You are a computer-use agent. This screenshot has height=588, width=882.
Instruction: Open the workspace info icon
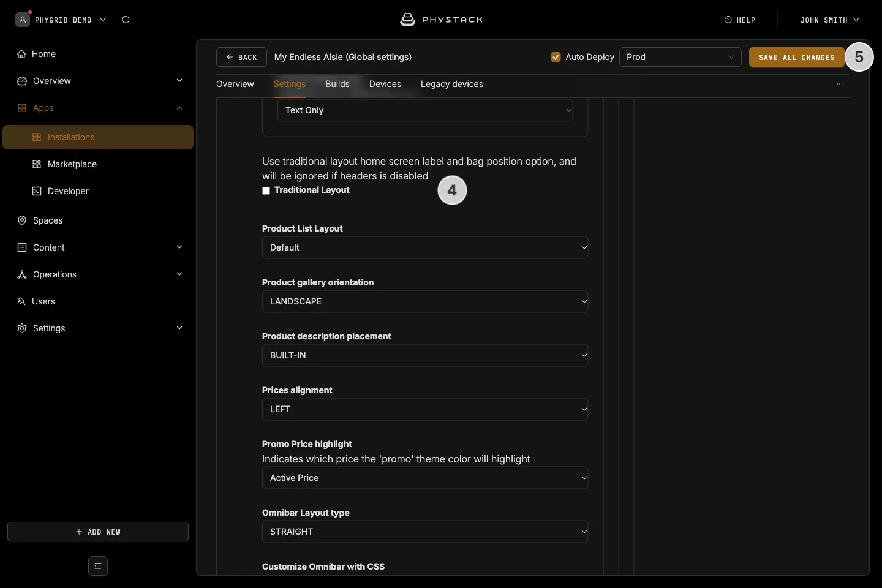coord(126,20)
